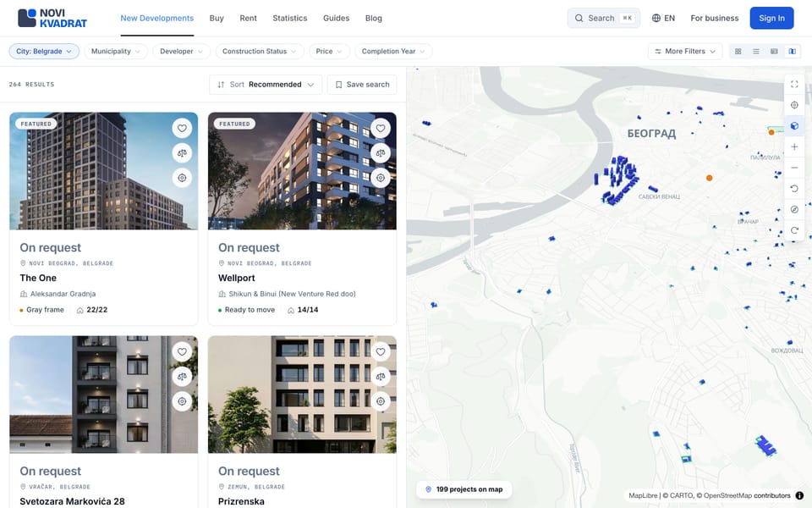Expand the Municipality filter
Viewport: 812px width, 508px height.
116,52
